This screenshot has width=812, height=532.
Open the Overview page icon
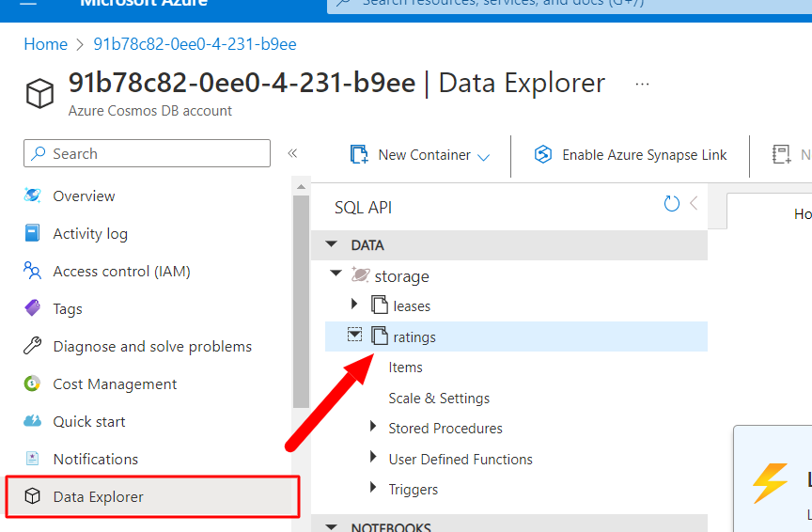point(32,196)
